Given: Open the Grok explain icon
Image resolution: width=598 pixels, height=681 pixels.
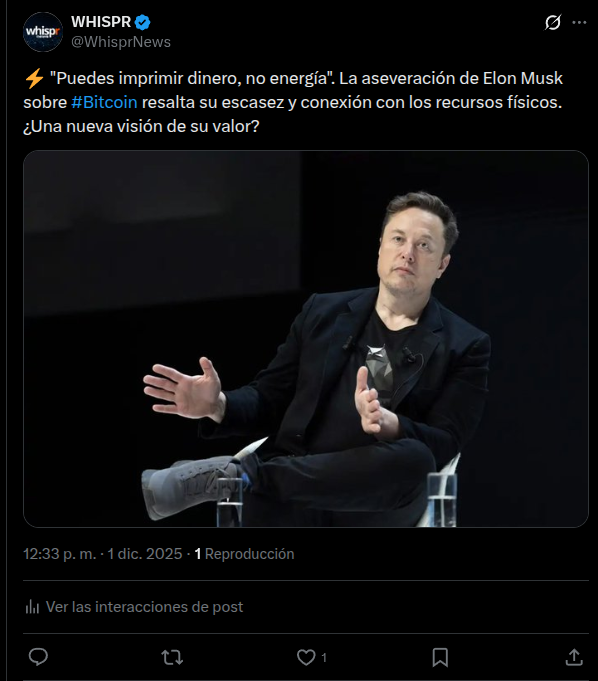Looking at the screenshot, I should coord(553,22).
